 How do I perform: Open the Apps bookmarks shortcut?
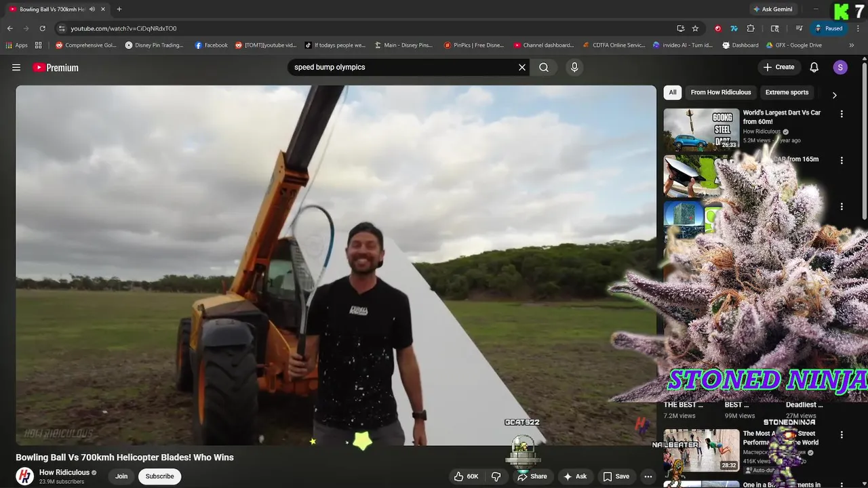tap(17, 45)
